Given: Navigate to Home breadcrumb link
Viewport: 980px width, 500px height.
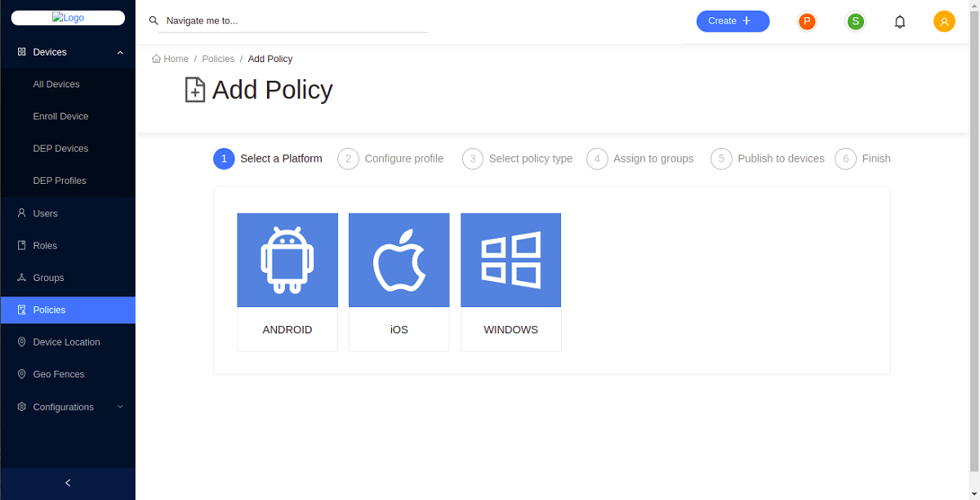Looking at the screenshot, I should pos(176,59).
